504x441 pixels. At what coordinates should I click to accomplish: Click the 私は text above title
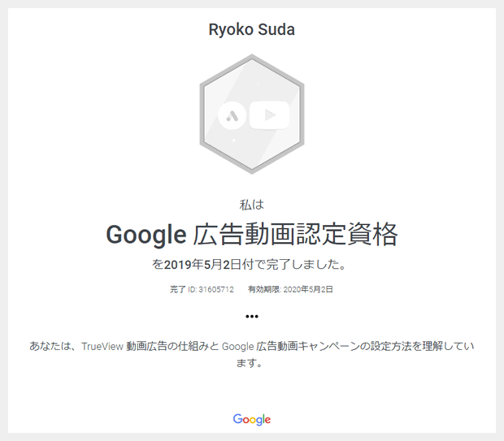tap(252, 205)
